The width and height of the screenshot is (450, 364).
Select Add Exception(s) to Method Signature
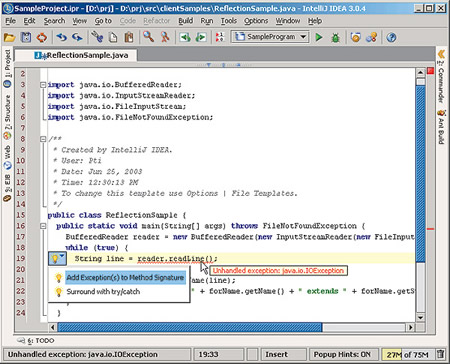point(125,277)
